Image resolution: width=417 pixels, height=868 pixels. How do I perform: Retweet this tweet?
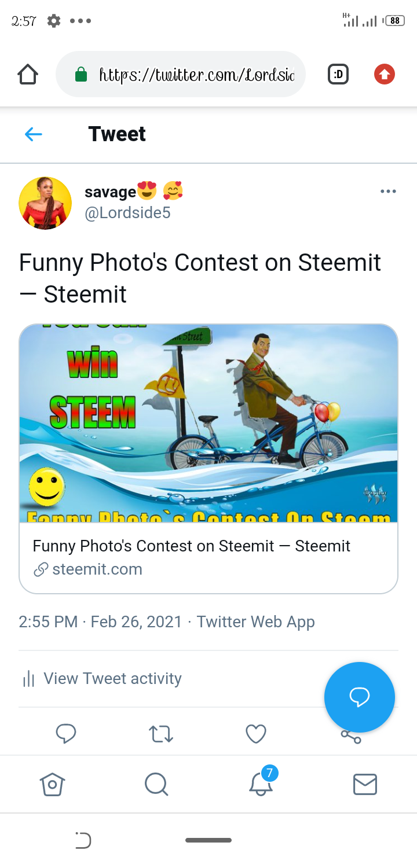tap(161, 734)
